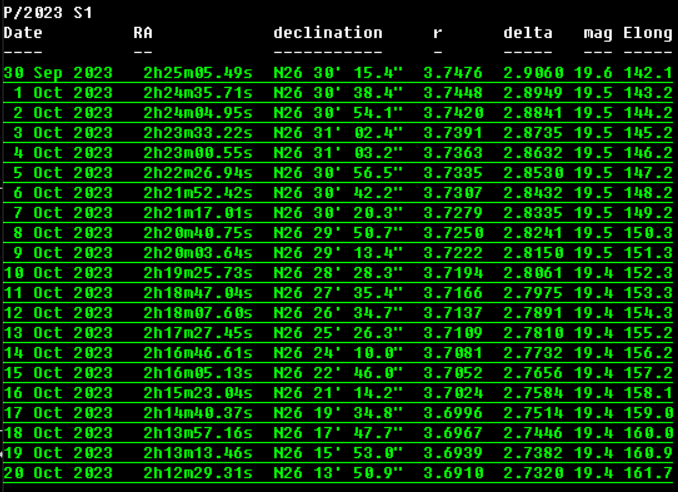Click the RA column header
The height and width of the screenshot is (492, 678).
tap(143, 32)
